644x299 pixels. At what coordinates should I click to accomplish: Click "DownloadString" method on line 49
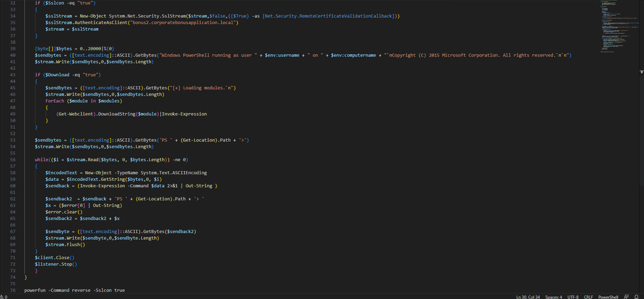click(117, 114)
